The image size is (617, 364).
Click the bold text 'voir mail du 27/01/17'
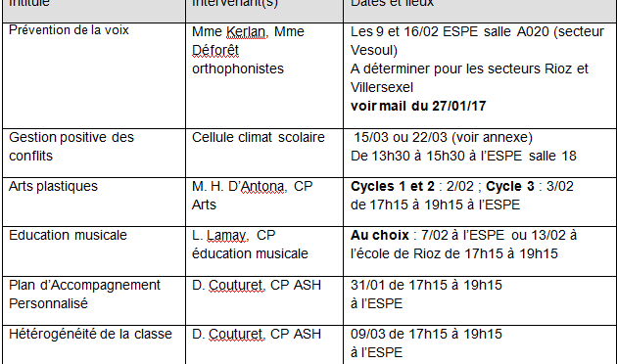(x=418, y=106)
